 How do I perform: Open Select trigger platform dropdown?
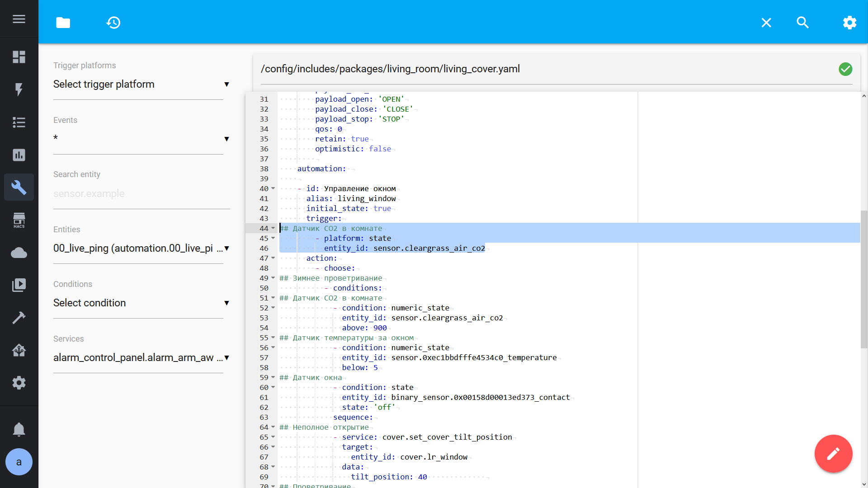(141, 84)
